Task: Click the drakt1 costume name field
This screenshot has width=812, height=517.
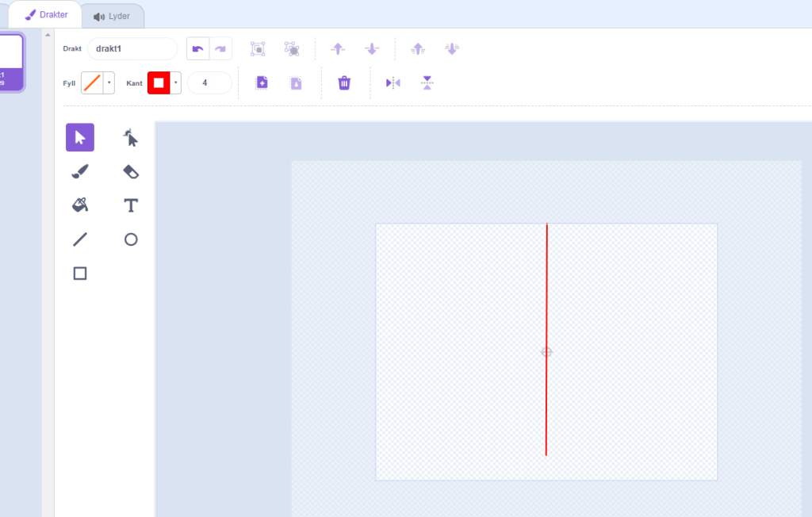Action: pyautogui.click(x=132, y=48)
